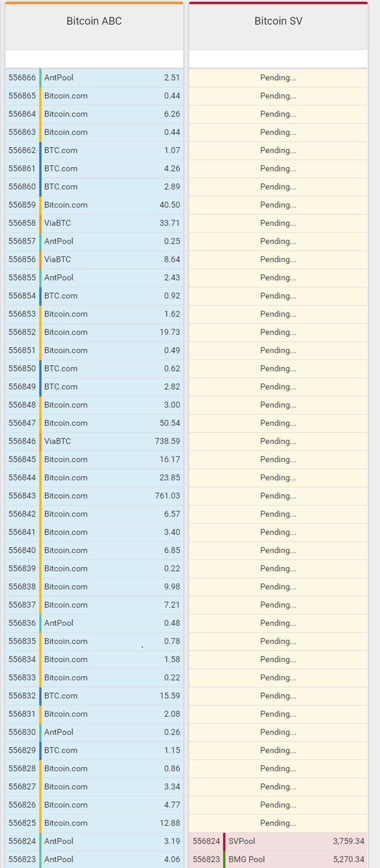Select ViaBTC block 556858

[94, 223]
